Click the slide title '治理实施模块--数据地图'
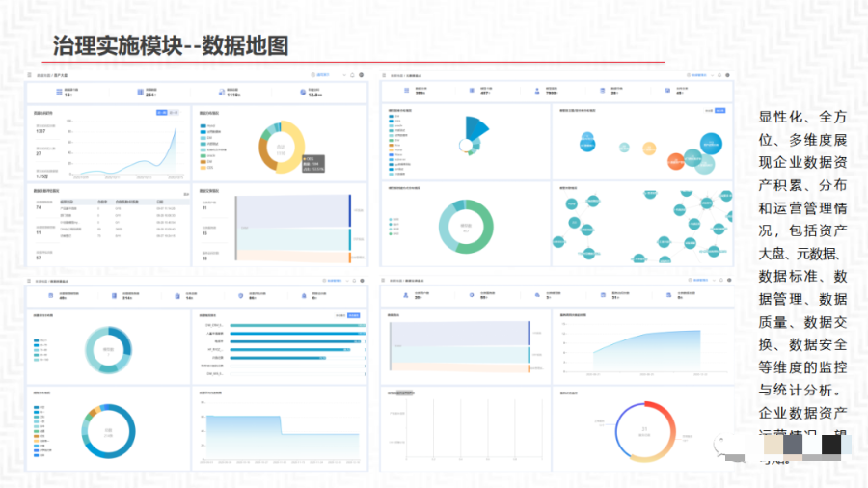This screenshot has height=488, width=868. (x=171, y=46)
